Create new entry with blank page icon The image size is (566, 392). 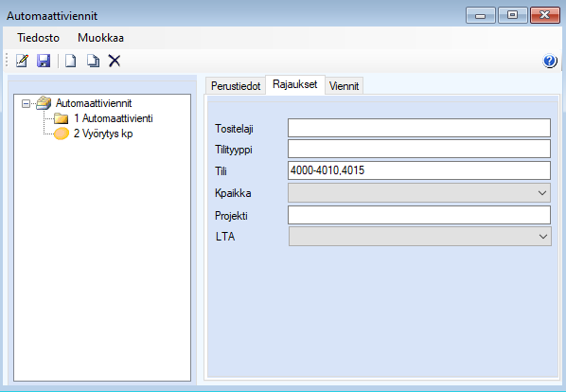pyautogui.click(x=70, y=61)
